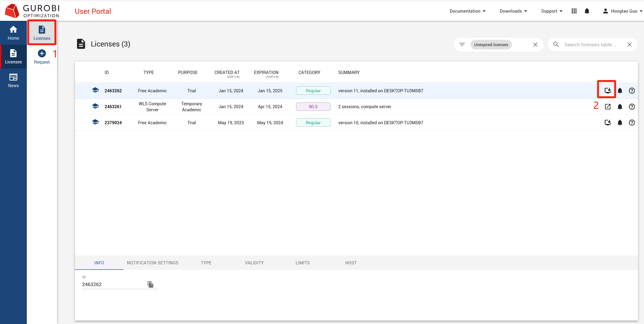Click 'version 11, installed on DESKTOP-TU3M5B7' summary
Screen dimensions: 644x324
click(381, 91)
